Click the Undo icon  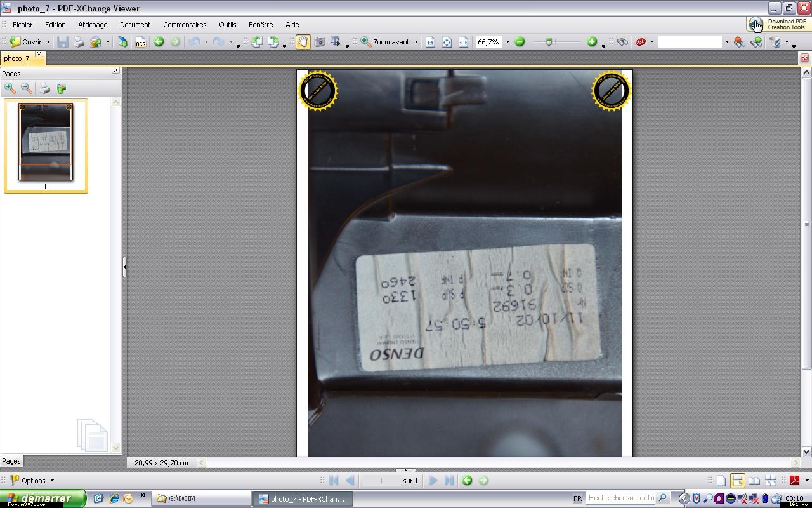pyautogui.click(x=195, y=42)
